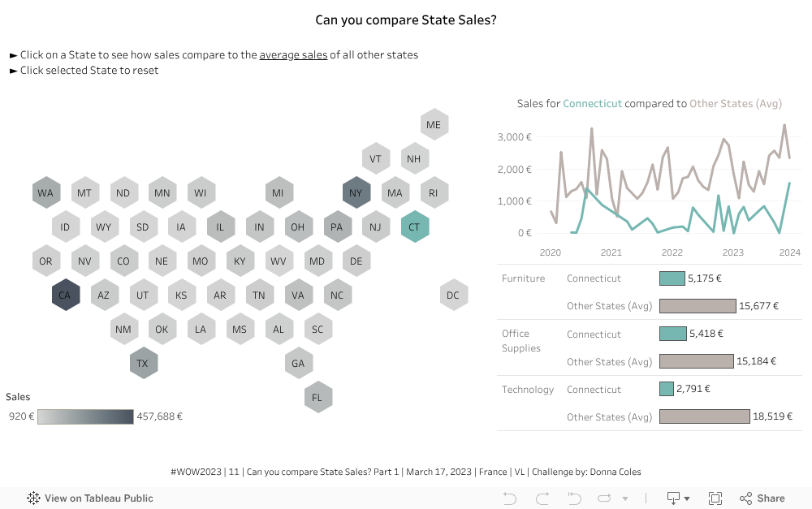Image resolution: width=812 pixels, height=509 pixels.
Task: Toggle selection of the NY hexagon
Action: [x=356, y=193]
